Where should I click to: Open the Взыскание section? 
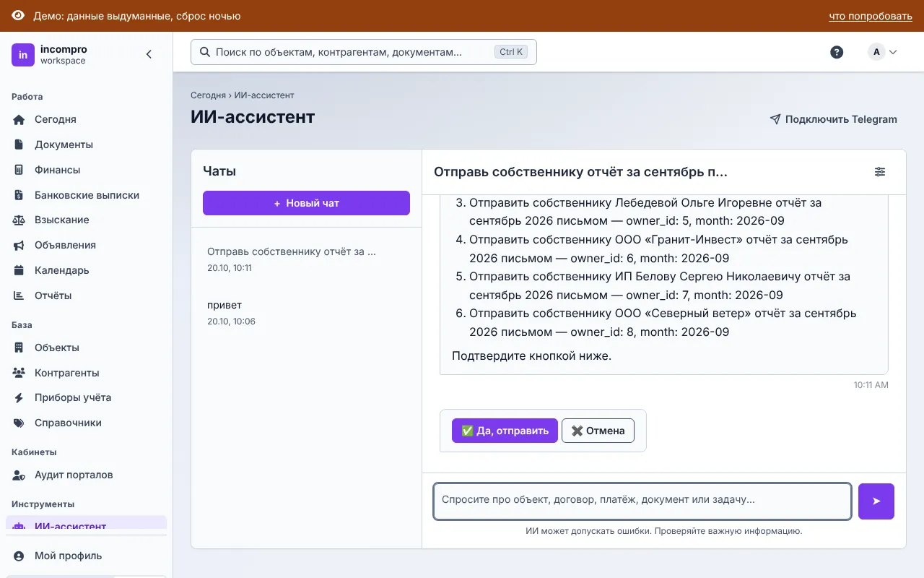pyautogui.click(x=86, y=220)
